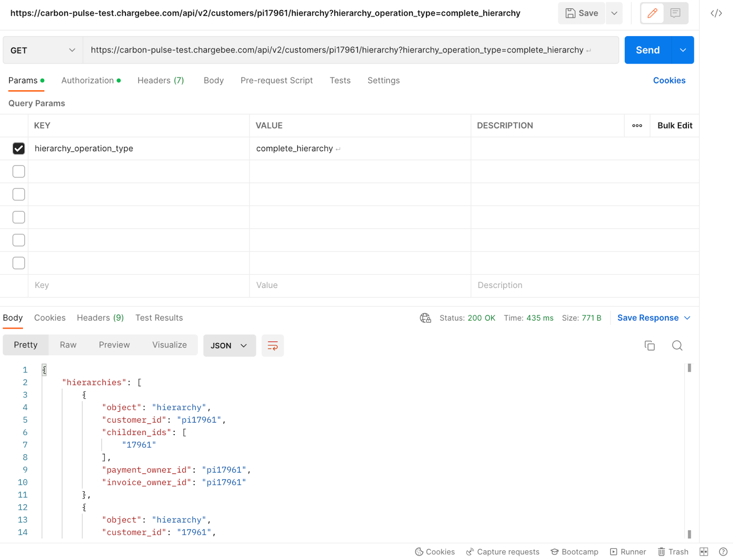
Task: Open the GET method dropdown
Action: pyautogui.click(x=42, y=50)
